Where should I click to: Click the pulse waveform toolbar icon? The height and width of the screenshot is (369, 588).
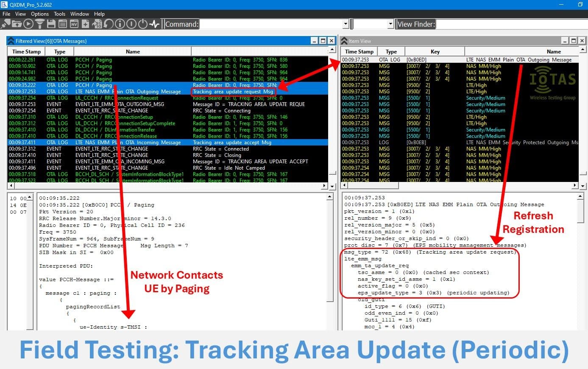point(154,24)
